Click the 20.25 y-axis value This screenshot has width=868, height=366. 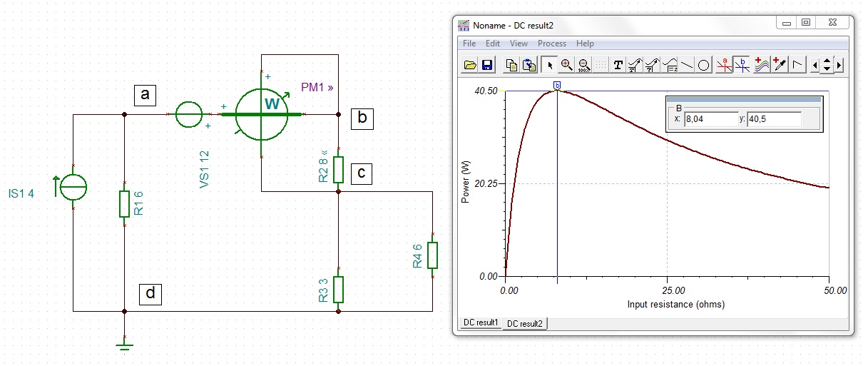(485, 184)
